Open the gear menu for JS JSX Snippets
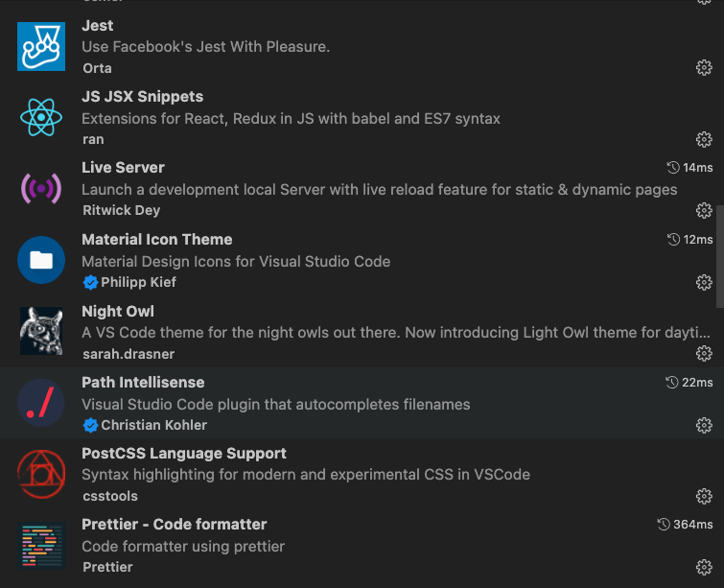Screen dimensions: 724x588 point(704,139)
